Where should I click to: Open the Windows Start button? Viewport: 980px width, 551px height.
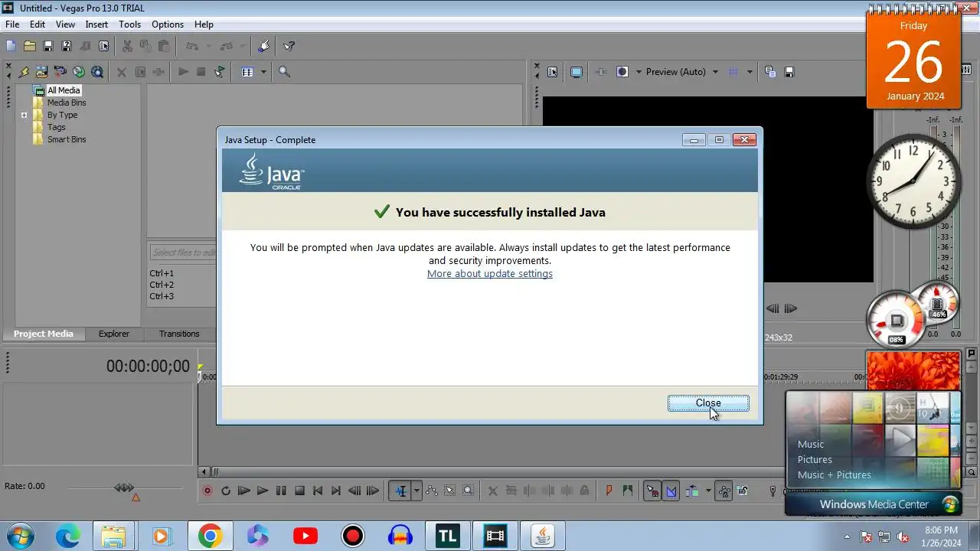[20, 535]
